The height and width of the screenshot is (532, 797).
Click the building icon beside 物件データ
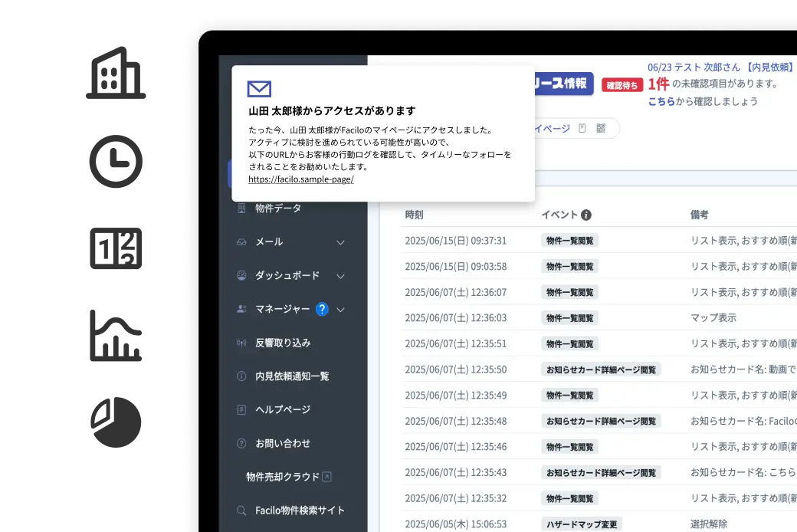pos(241,209)
